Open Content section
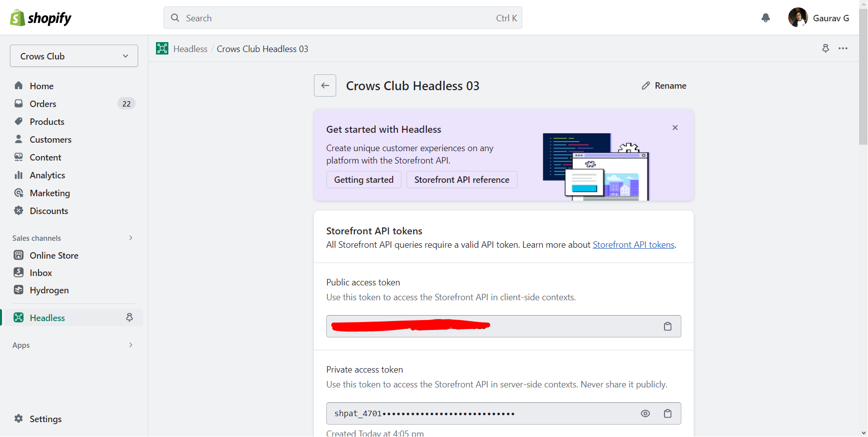The image size is (868, 437). [46, 157]
